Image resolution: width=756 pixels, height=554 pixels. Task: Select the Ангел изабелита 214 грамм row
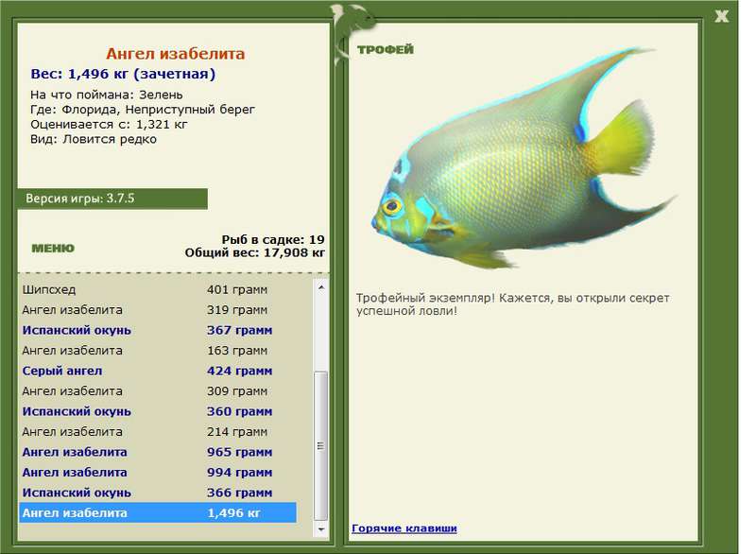[158, 431]
